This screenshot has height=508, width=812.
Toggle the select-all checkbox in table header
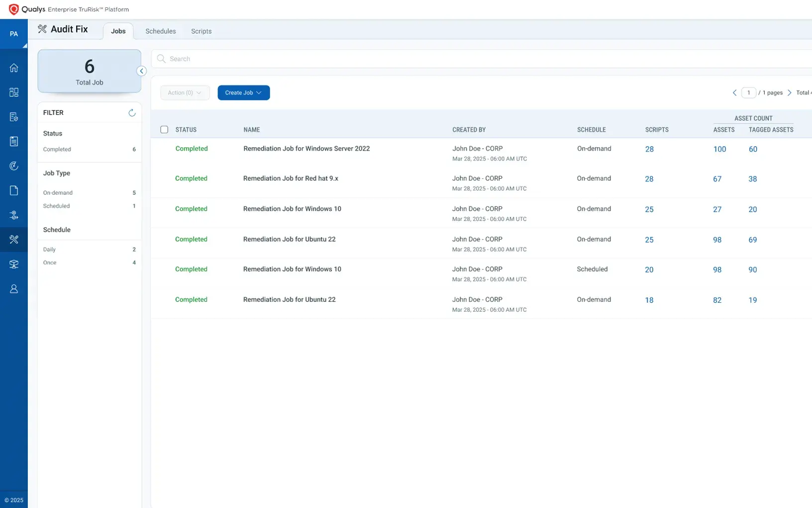pos(164,130)
